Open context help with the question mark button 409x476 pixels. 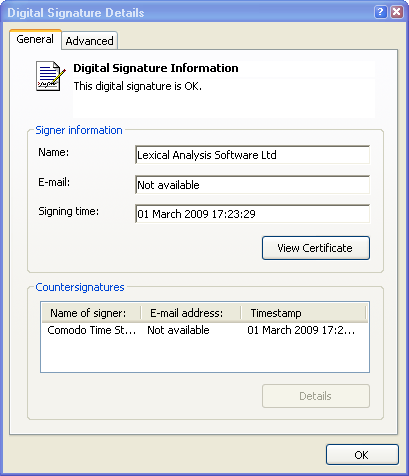click(380, 12)
